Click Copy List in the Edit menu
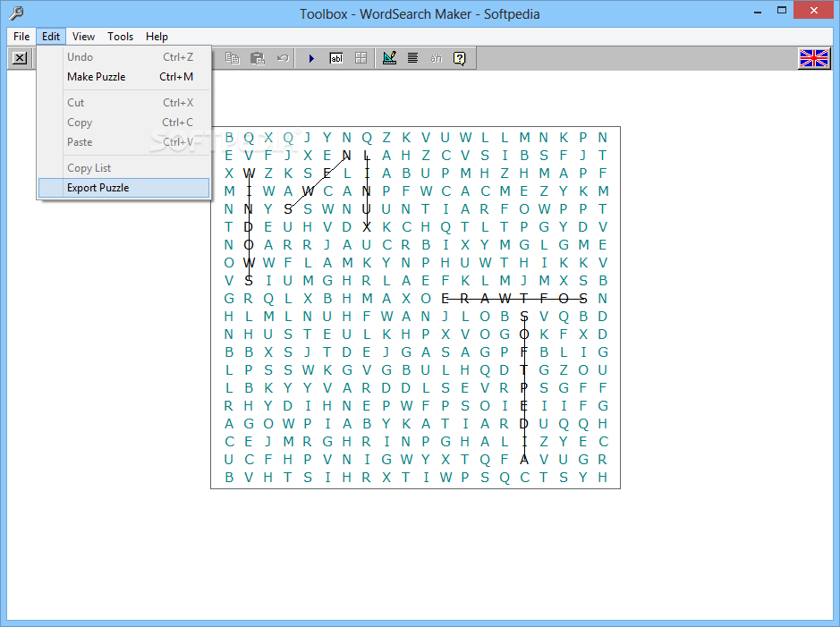Viewport: 840px width, 627px height. pos(124,167)
